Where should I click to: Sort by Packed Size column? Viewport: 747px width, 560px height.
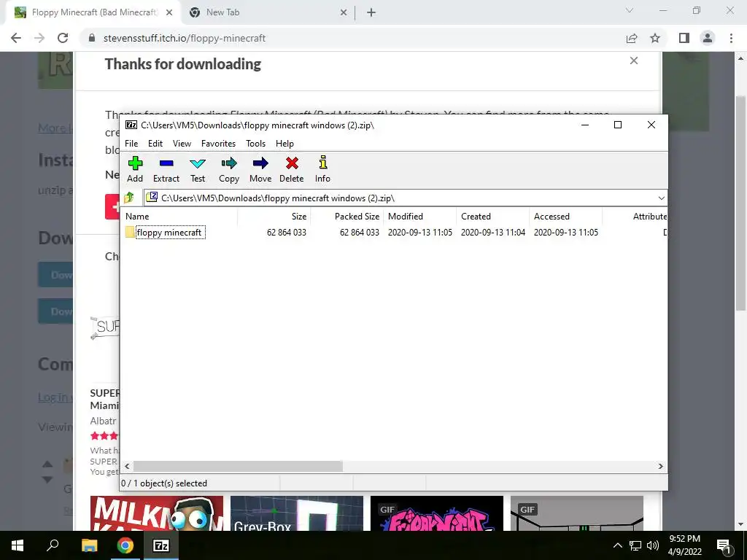pyautogui.click(x=347, y=216)
